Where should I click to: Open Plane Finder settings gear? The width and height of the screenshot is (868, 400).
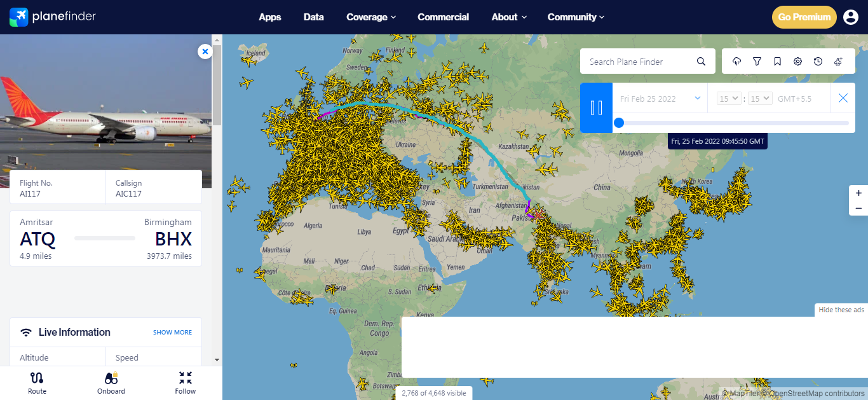point(797,61)
